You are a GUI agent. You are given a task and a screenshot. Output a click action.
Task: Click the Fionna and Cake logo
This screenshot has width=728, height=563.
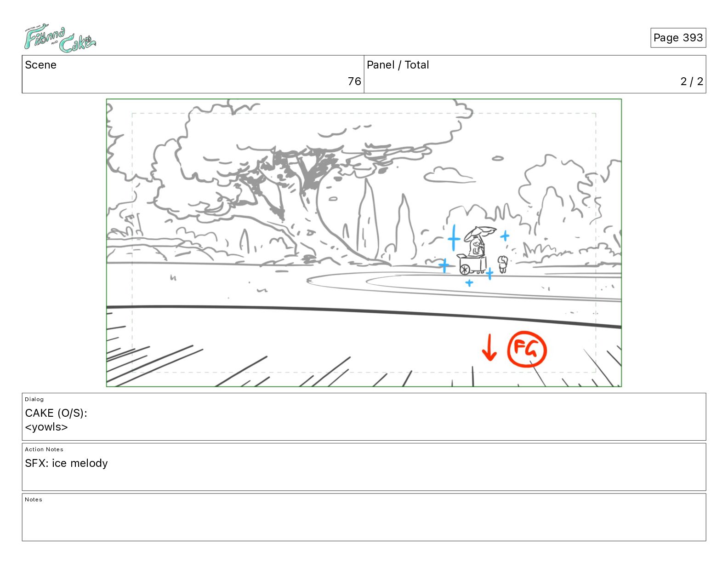[x=60, y=38]
